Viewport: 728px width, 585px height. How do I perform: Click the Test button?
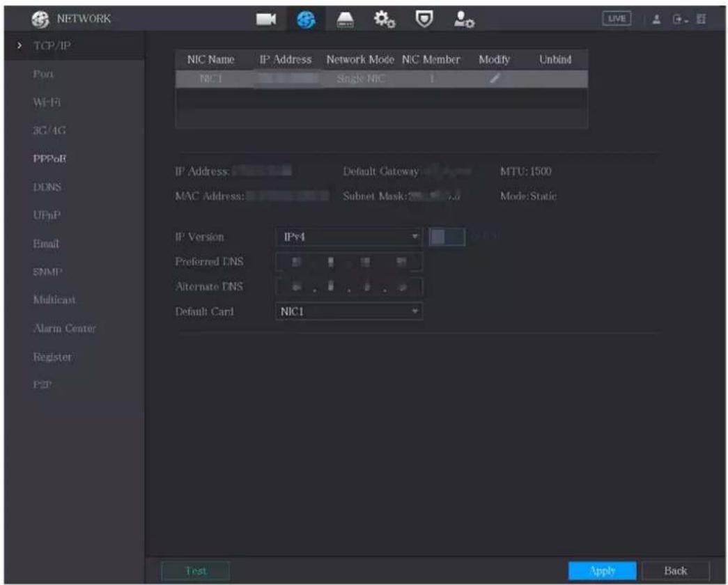point(196,570)
